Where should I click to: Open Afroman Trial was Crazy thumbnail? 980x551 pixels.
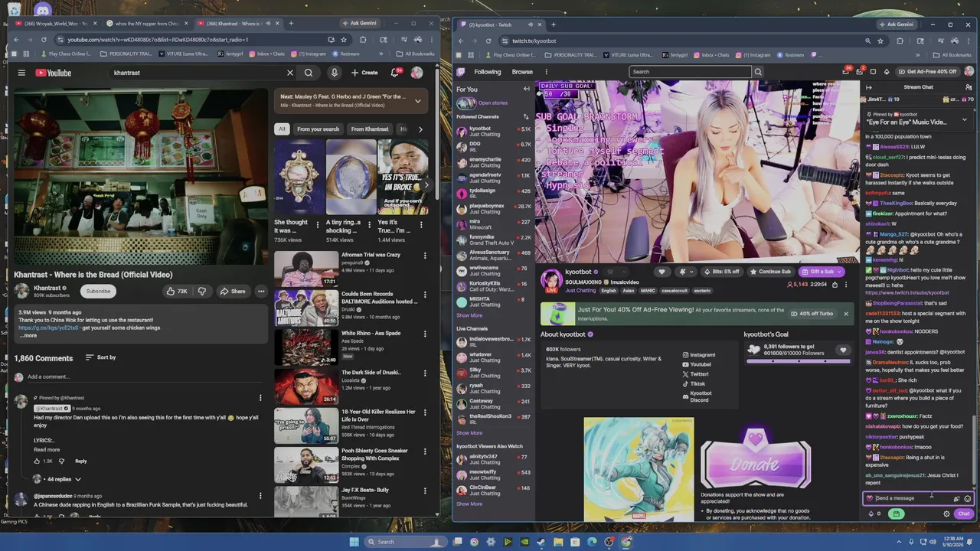click(306, 268)
